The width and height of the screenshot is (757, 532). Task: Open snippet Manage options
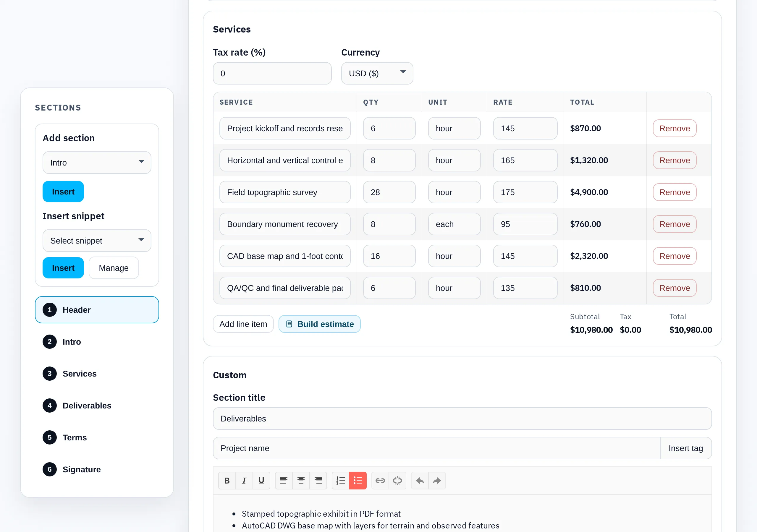[x=114, y=268]
